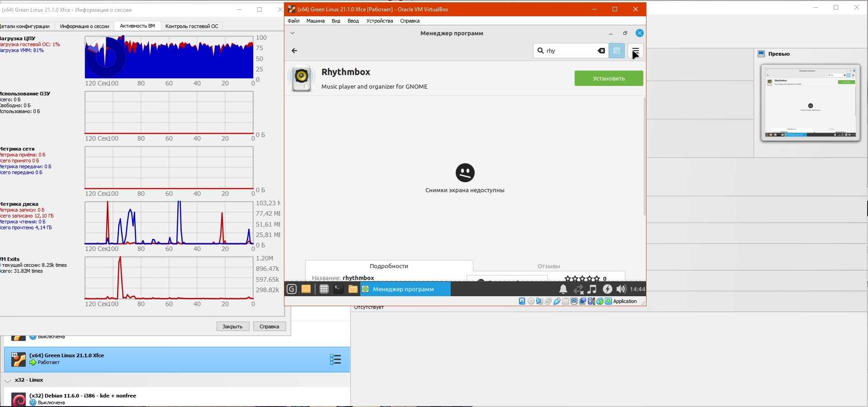Click the 'Music player and organizer for GNOME' description

tap(374, 87)
